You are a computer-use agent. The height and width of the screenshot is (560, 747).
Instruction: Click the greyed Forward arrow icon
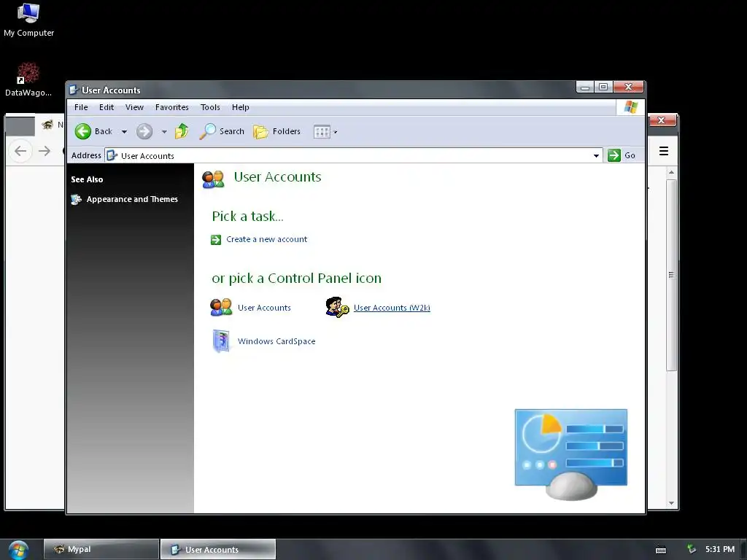pos(144,131)
